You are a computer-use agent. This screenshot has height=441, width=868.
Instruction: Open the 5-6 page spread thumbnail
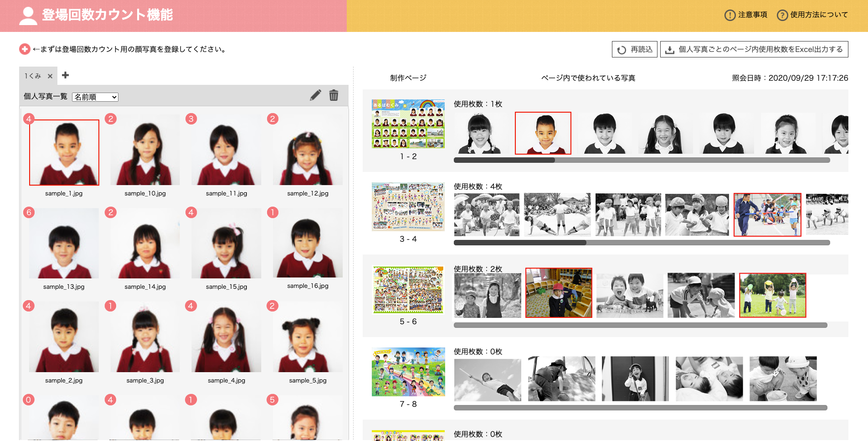(x=408, y=289)
